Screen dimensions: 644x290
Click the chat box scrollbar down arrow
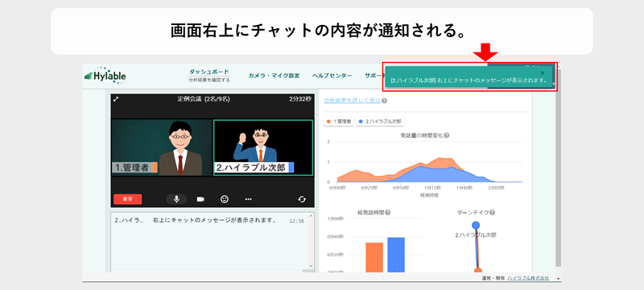pos(311,266)
